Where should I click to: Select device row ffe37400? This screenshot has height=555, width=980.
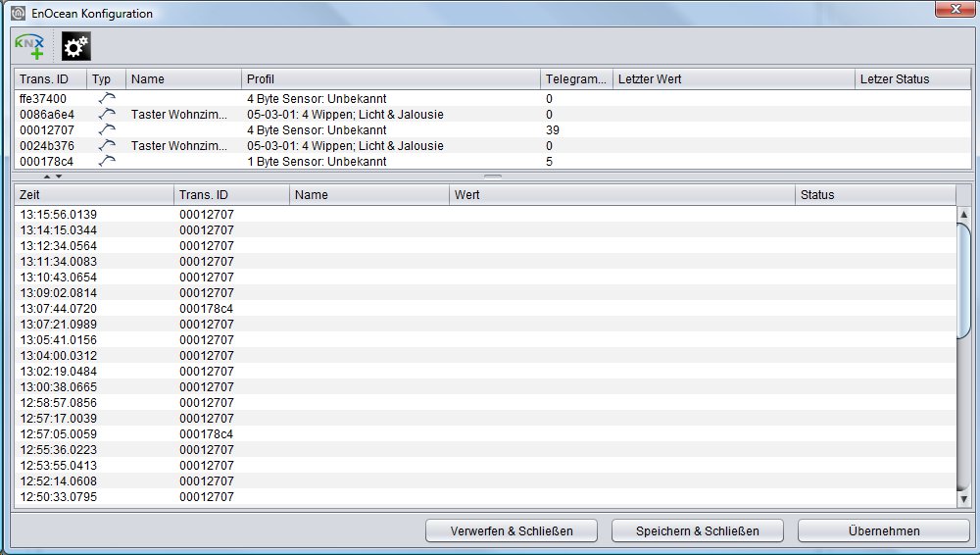493,98
